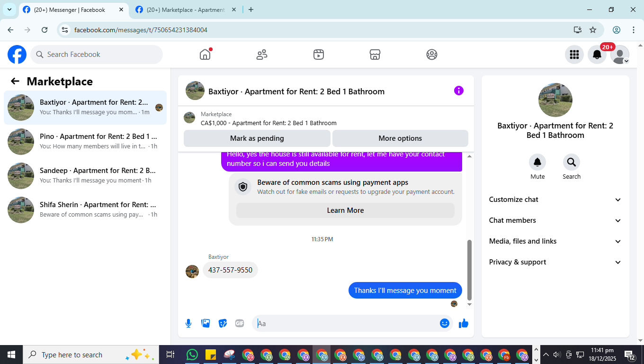The height and width of the screenshot is (364, 644).
Task: Click Learn More about scams
Action: click(x=345, y=210)
